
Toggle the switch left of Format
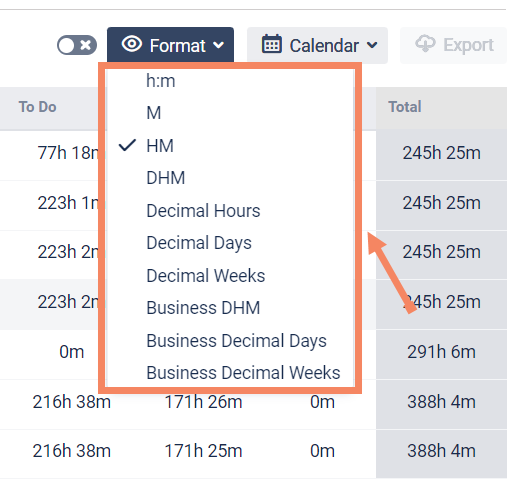click(77, 45)
